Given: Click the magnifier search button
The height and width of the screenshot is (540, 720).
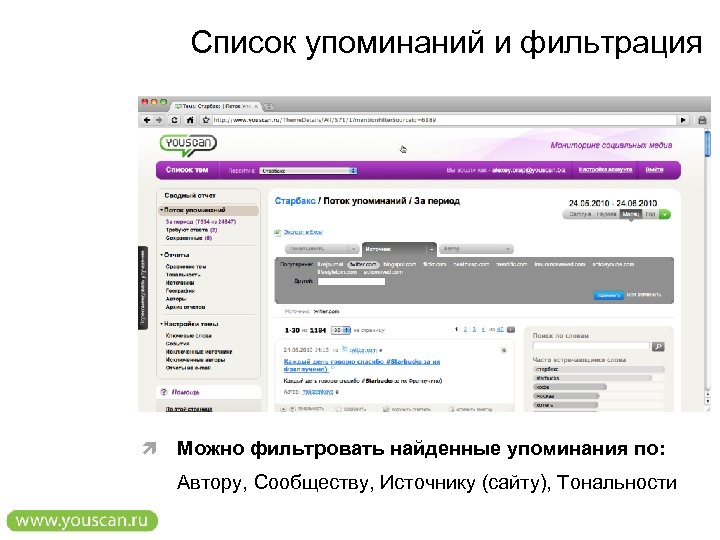Looking at the screenshot, I should (x=658, y=347).
